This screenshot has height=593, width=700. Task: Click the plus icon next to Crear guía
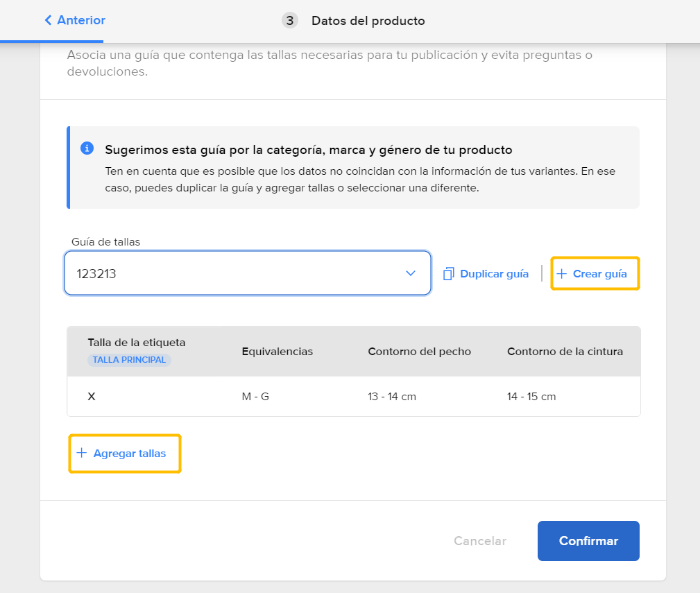562,273
